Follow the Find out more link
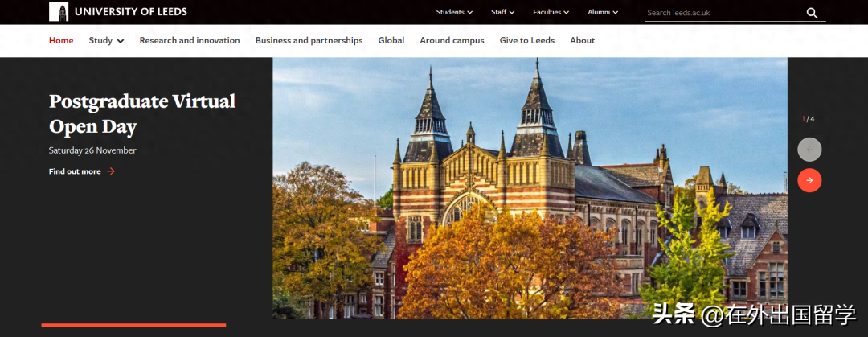Screen dimensions: 868x337 [x=75, y=171]
